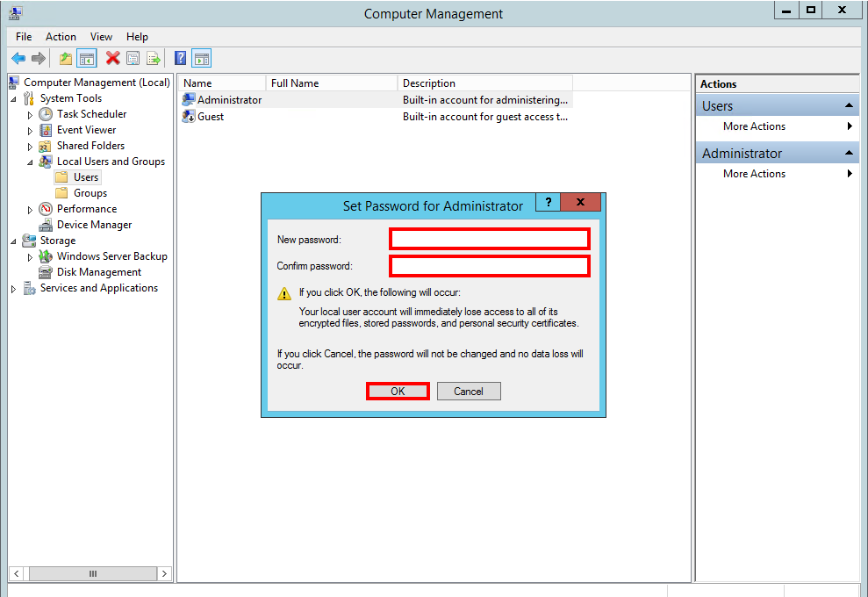Click the Shared Folders icon
Image resolution: width=868 pixels, height=597 pixels.
point(46,147)
